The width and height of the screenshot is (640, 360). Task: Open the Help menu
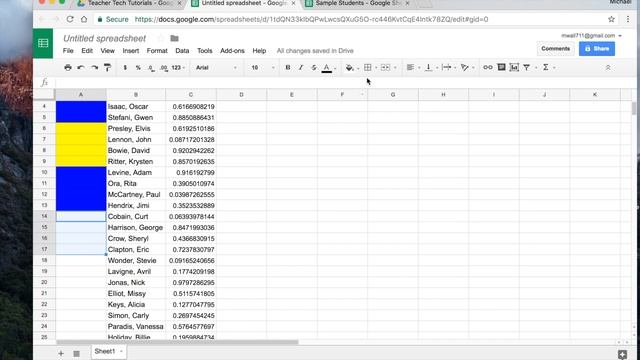click(259, 51)
